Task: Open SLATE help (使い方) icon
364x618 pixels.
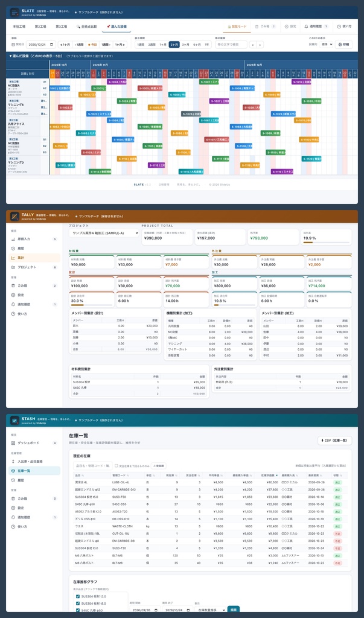Action: [x=339, y=27]
